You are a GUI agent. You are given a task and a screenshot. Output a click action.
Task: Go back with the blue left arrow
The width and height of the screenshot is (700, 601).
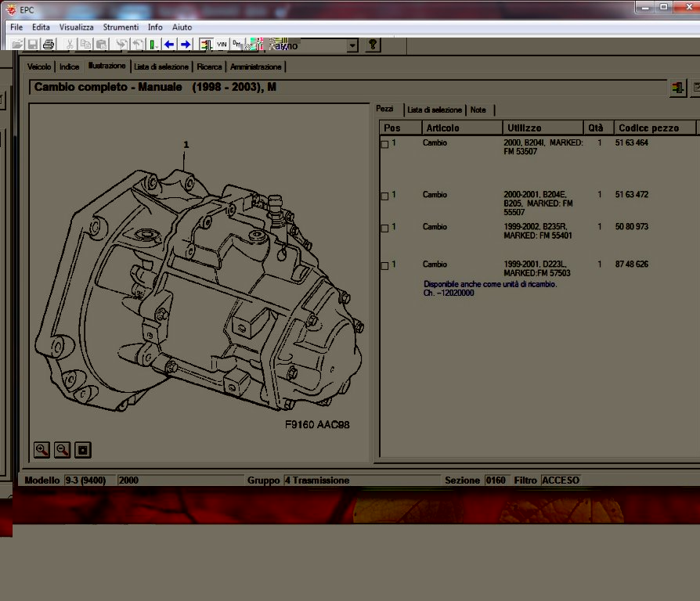[x=169, y=45]
